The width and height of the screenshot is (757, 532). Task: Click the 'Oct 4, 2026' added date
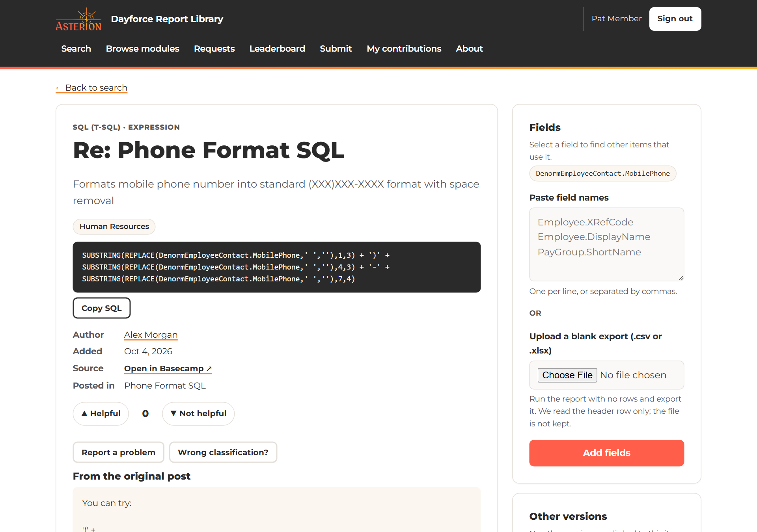click(x=148, y=351)
